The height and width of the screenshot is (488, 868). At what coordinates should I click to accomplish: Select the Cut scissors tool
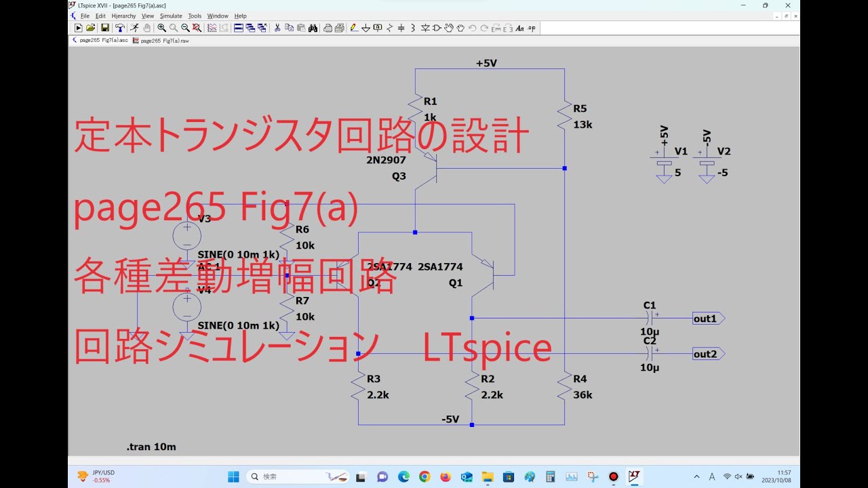pyautogui.click(x=277, y=28)
